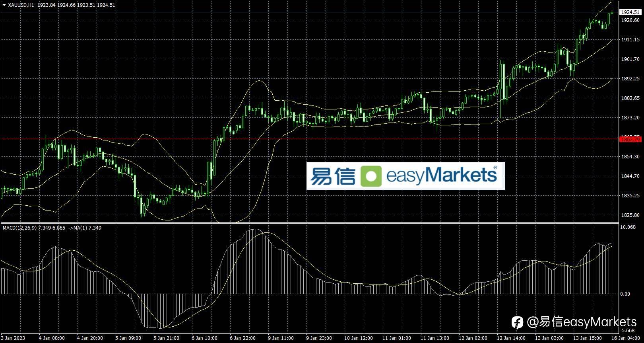Click the XAUUSD,H1 chart symbol title
The image size is (644, 343).
point(21,5)
